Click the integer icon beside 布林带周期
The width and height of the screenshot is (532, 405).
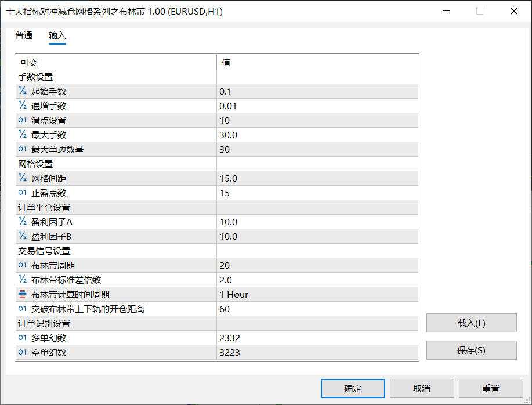click(23, 265)
